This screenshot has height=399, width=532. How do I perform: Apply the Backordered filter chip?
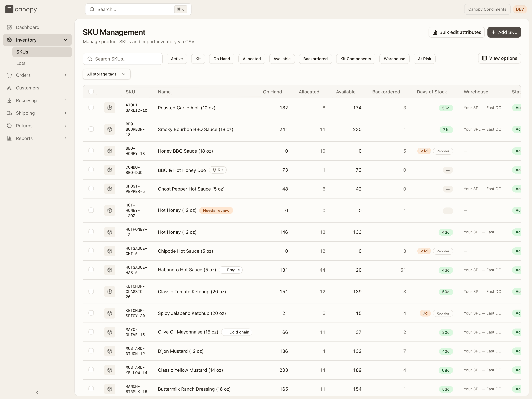click(x=315, y=59)
